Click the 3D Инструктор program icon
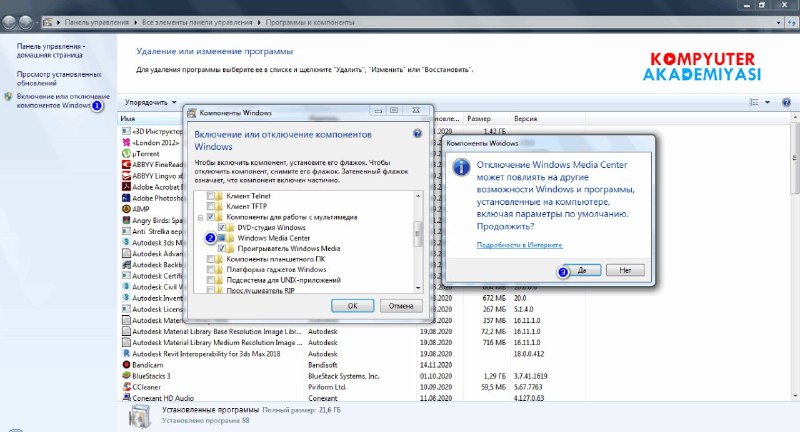800x432 pixels. click(127, 131)
